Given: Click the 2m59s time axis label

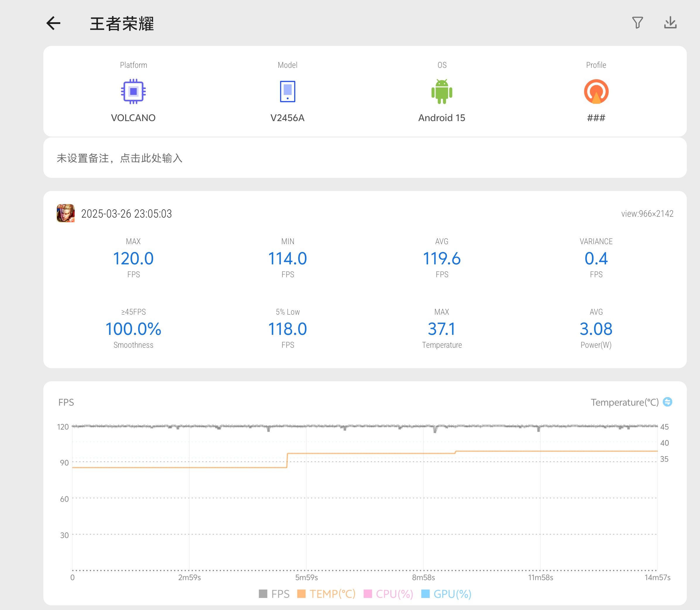Looking at the screenshot, I should click(189, 577).
